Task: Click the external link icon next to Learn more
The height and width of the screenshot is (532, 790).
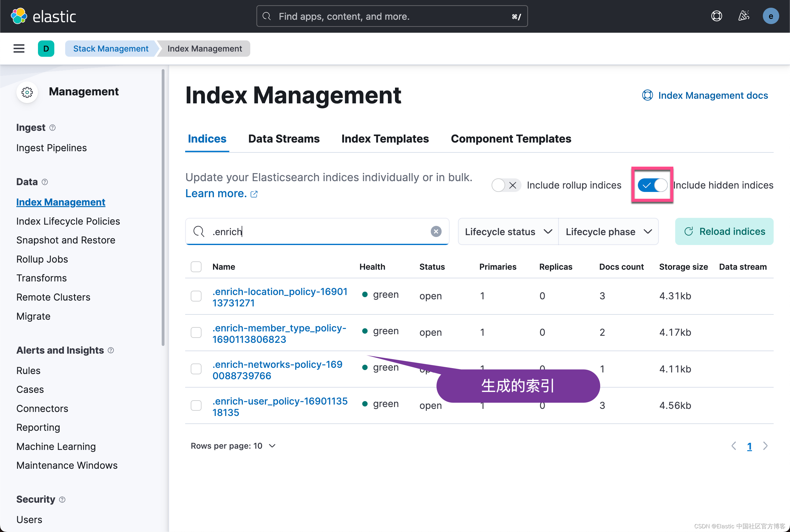Action: coord(254,194)
